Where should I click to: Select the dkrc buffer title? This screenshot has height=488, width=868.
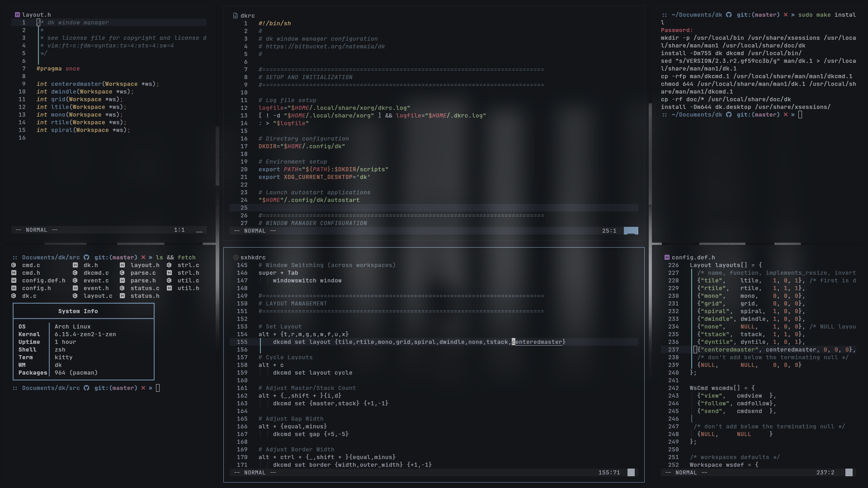247,16
